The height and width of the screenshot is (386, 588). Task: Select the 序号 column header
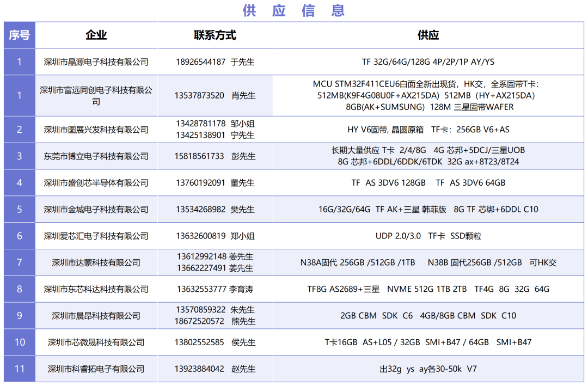(x=20, y=35)
